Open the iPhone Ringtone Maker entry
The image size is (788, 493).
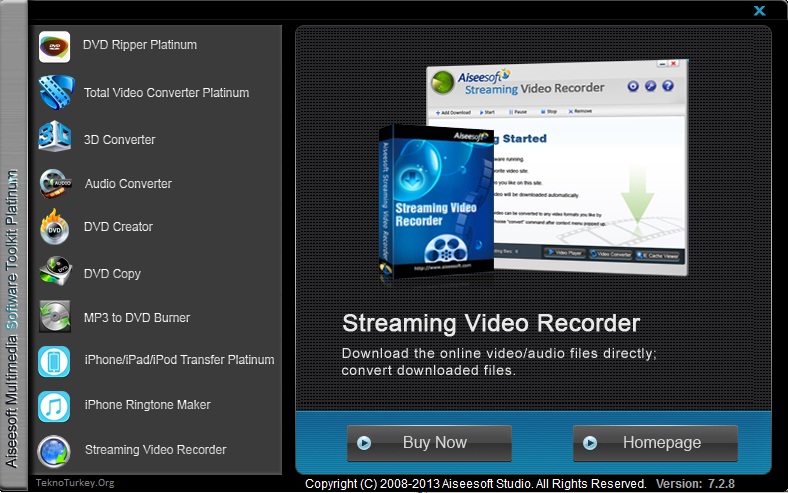pos(147,405)
